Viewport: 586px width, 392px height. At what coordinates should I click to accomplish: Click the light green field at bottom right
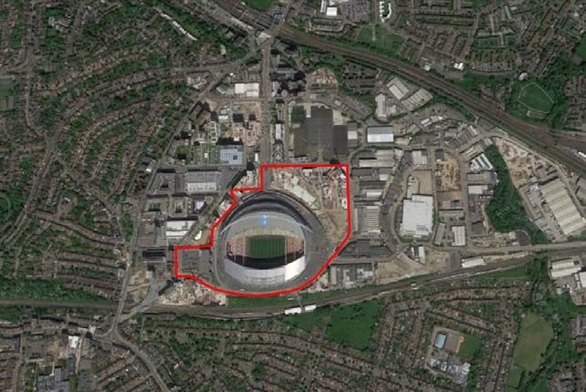pyautogui.click(x=530, y=344)
